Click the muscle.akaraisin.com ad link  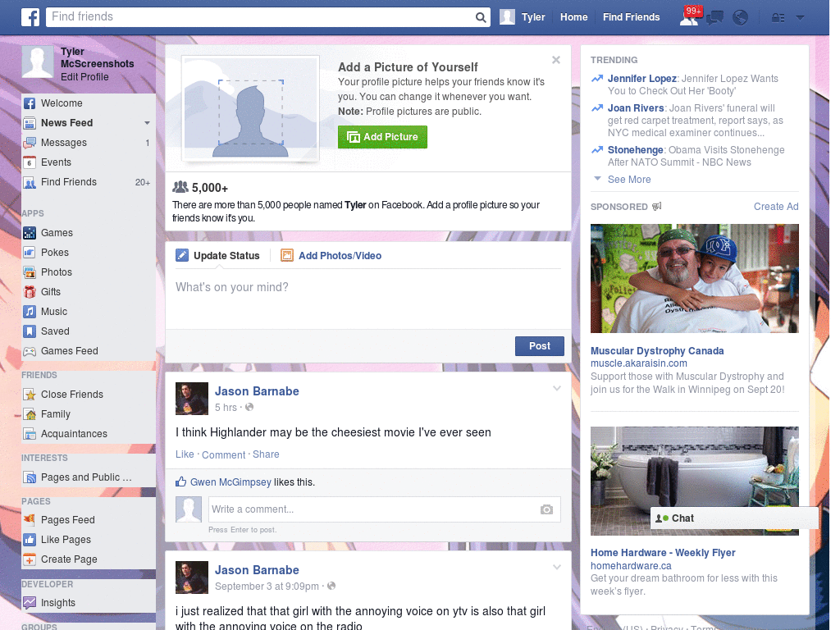[x=638, y=363]
